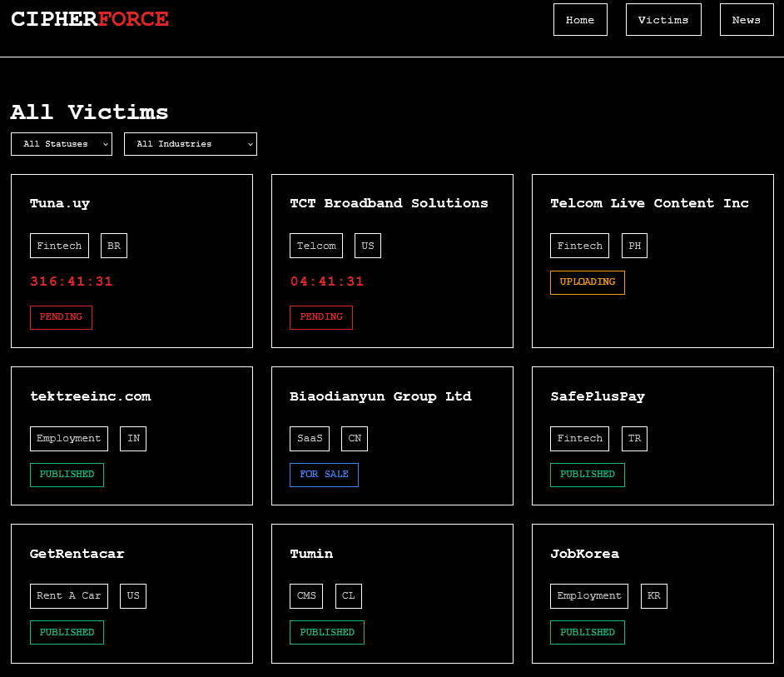The width and height of the screenshot is (784, 677).
Task: Open the GetRentacar victim entry
Action: [77, 553]
